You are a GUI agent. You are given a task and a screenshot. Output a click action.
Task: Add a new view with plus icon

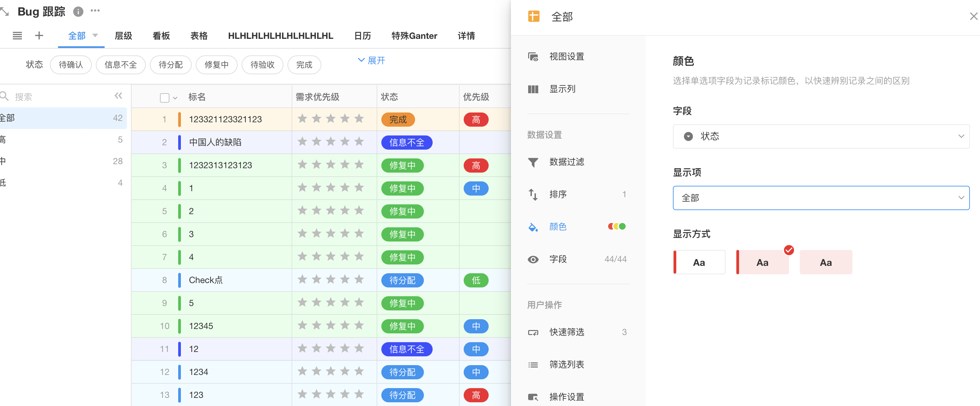pos(39,36)
